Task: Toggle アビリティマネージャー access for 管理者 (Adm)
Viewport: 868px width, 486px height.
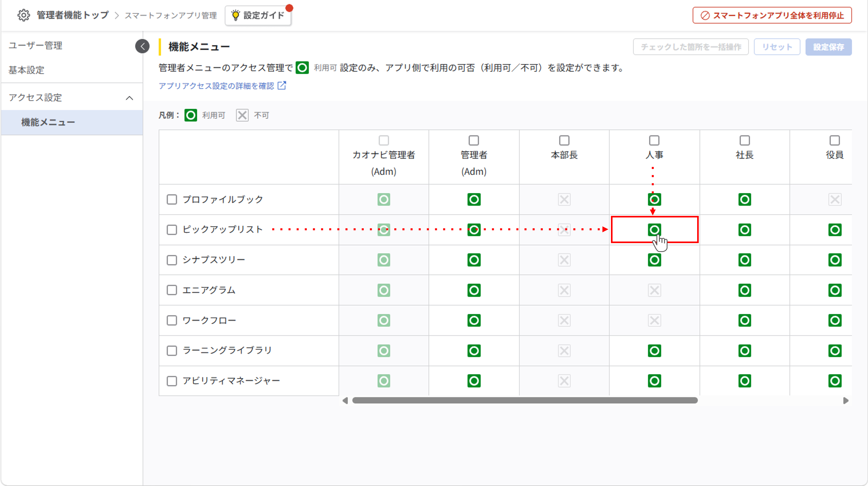Action: 474,381
